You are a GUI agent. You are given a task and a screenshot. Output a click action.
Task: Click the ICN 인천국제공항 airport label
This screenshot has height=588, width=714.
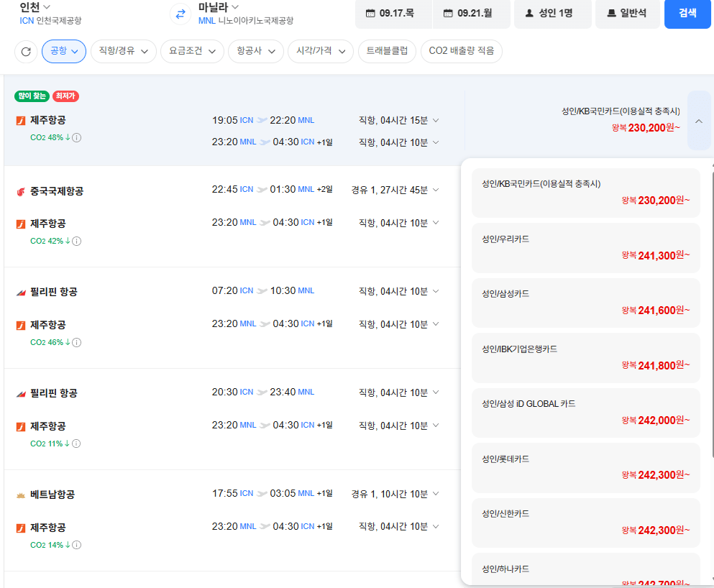50,20
